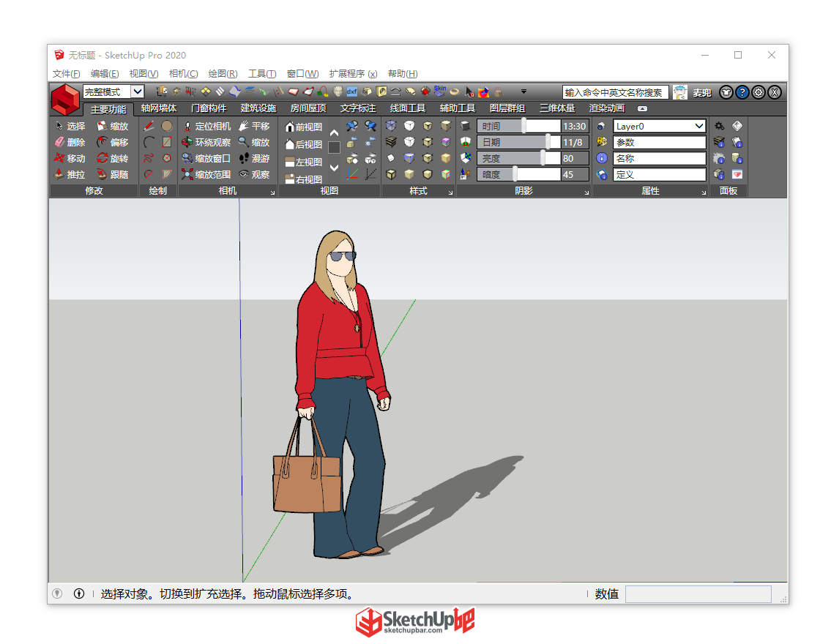This screenshot has height=644, width=831.
Task: Expand the toolbar overflow down-arrow
Action: click(523, 91)
